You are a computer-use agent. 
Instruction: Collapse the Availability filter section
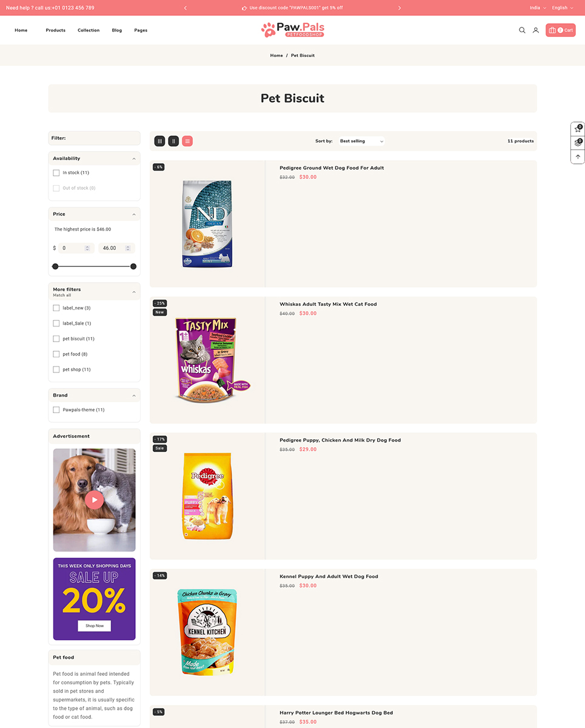tap(134, 159)
